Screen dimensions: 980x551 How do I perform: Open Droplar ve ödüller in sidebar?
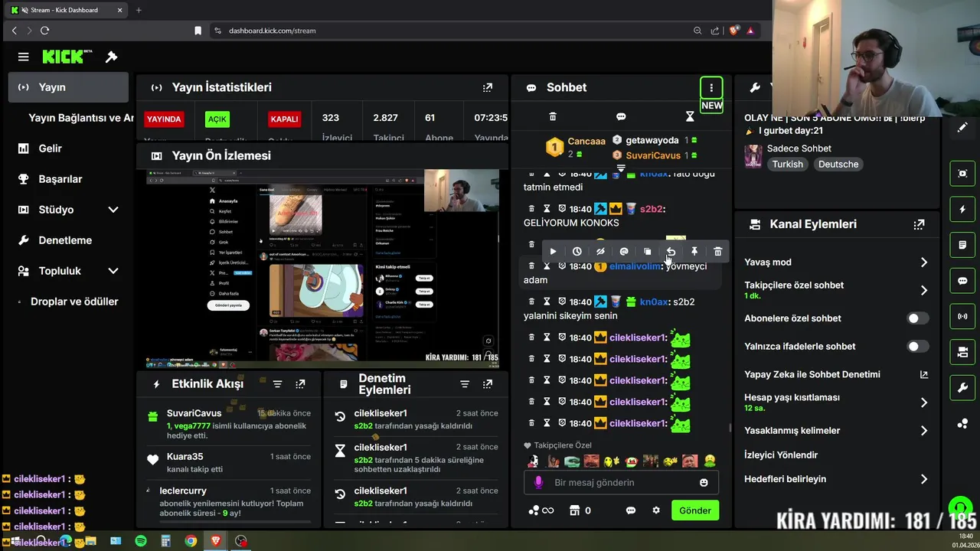[x=69, y=302]
